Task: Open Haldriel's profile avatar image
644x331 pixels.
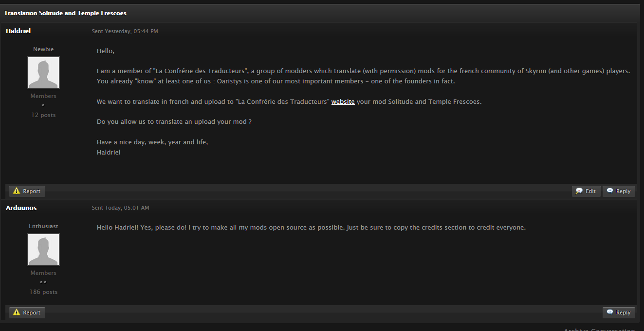Action: coord(43,73)
